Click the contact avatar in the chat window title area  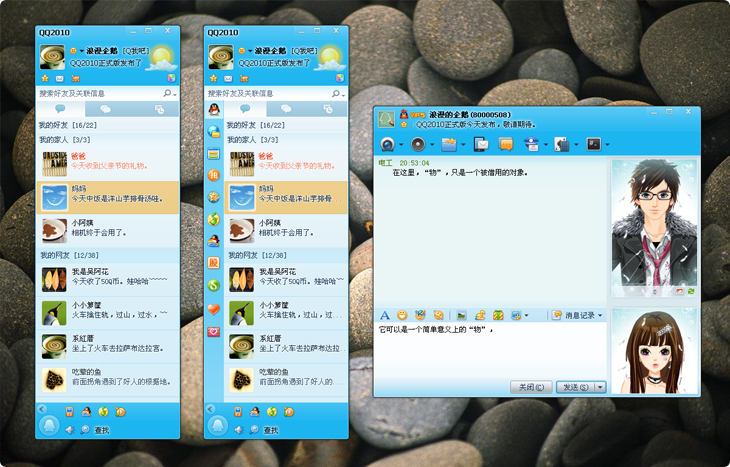386,119
